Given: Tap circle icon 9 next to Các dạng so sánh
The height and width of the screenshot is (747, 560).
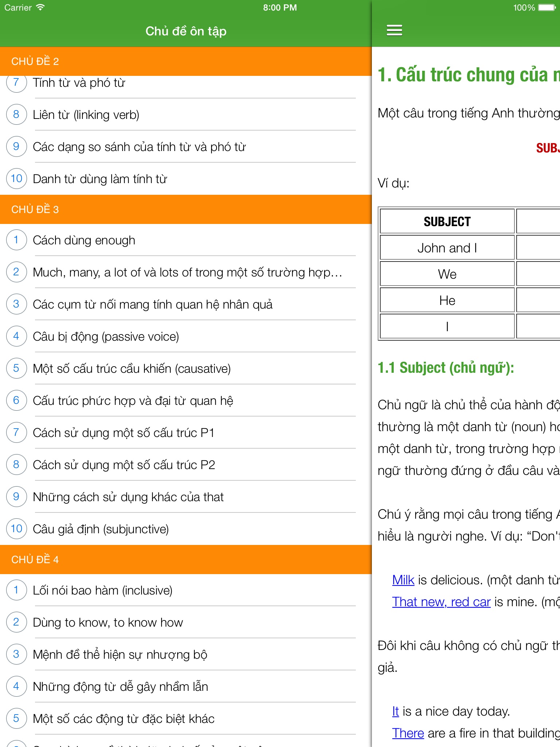Looking at the screenshot, I should [x=16, y=147].
